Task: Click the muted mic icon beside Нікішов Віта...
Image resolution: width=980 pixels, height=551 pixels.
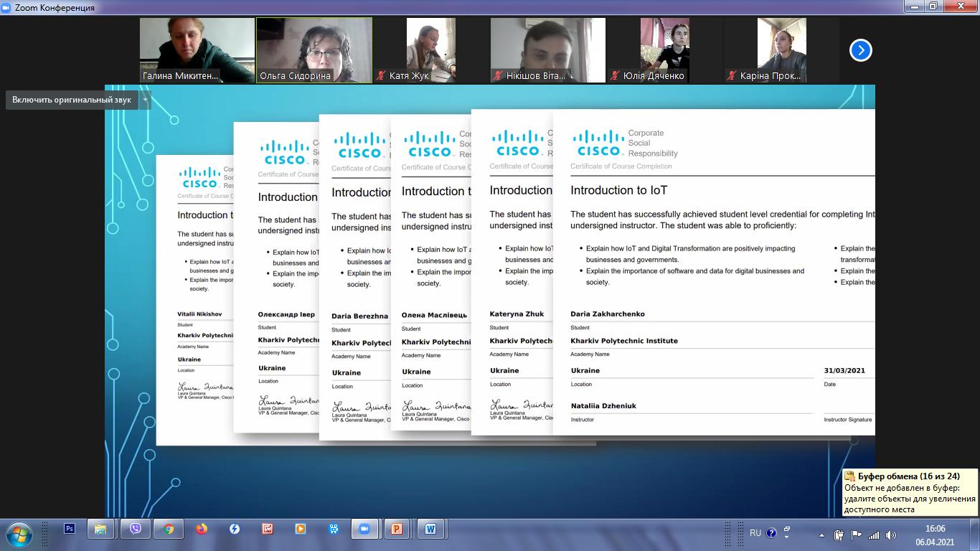Action: pyautogui.click(x=499, y=75)
